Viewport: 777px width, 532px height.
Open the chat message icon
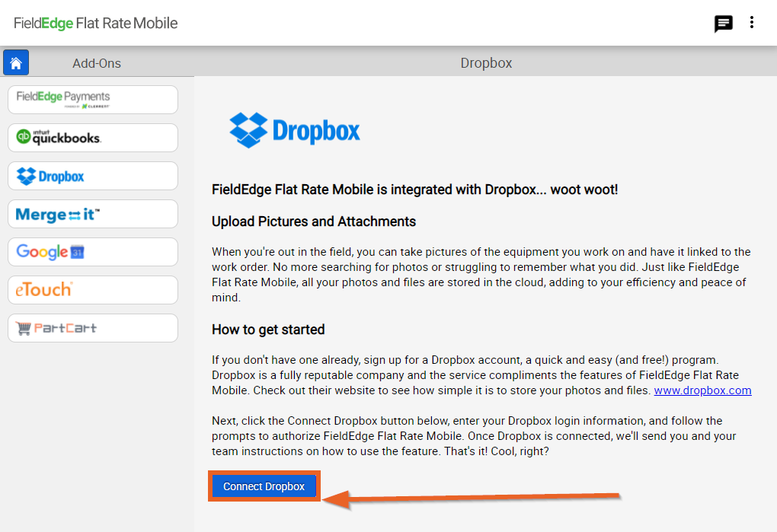[x=723, y=24]
